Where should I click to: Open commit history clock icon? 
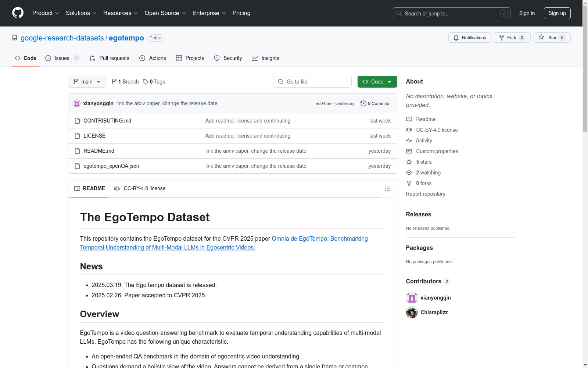pyautogui.click(x=363, y=103)
